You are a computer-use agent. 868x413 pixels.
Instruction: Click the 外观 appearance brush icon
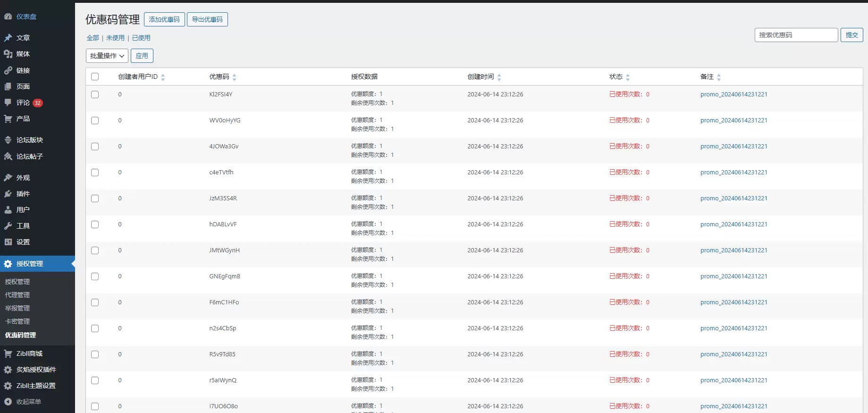(8, 178)
